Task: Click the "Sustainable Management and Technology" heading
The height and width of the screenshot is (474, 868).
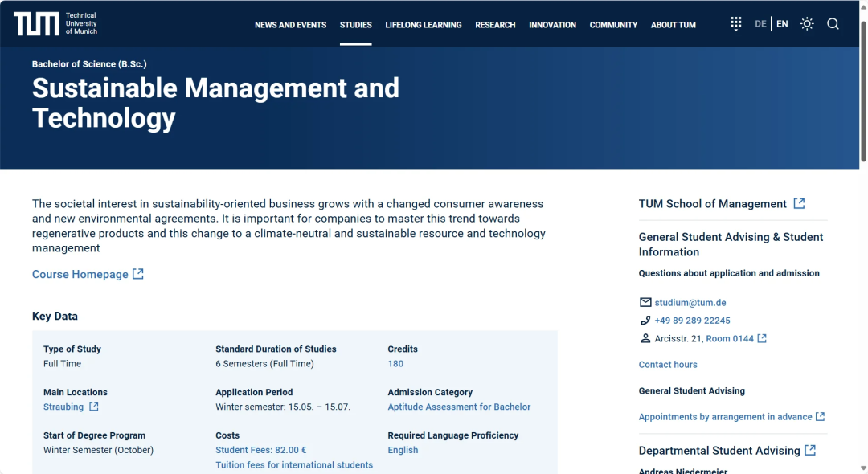Action: tap(216, 103)
